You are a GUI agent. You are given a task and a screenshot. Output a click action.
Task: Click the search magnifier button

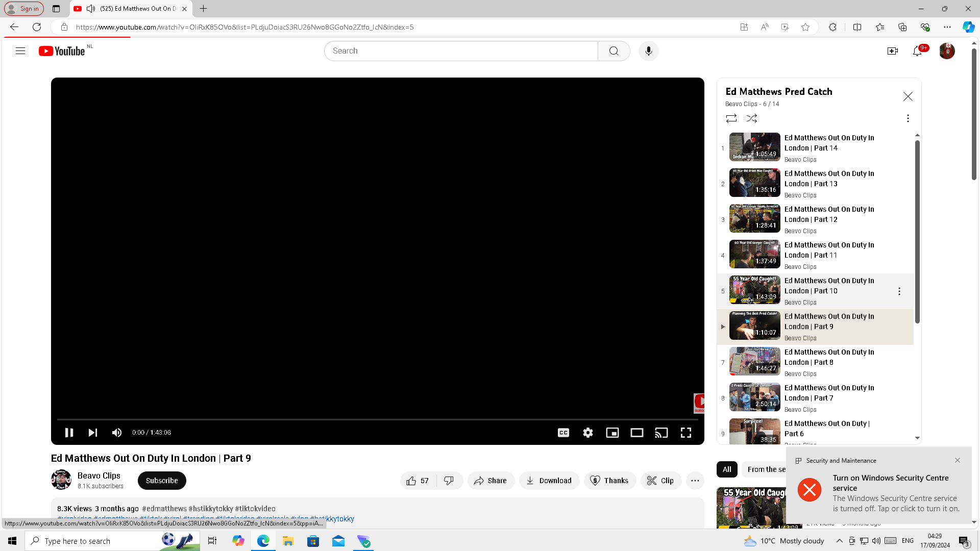click(x=614, y=51)
